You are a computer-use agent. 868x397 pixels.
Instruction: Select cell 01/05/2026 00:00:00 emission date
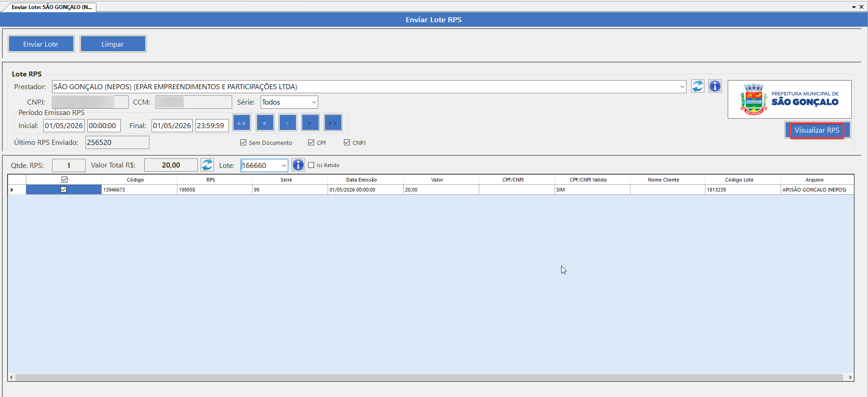click(366, 190)
